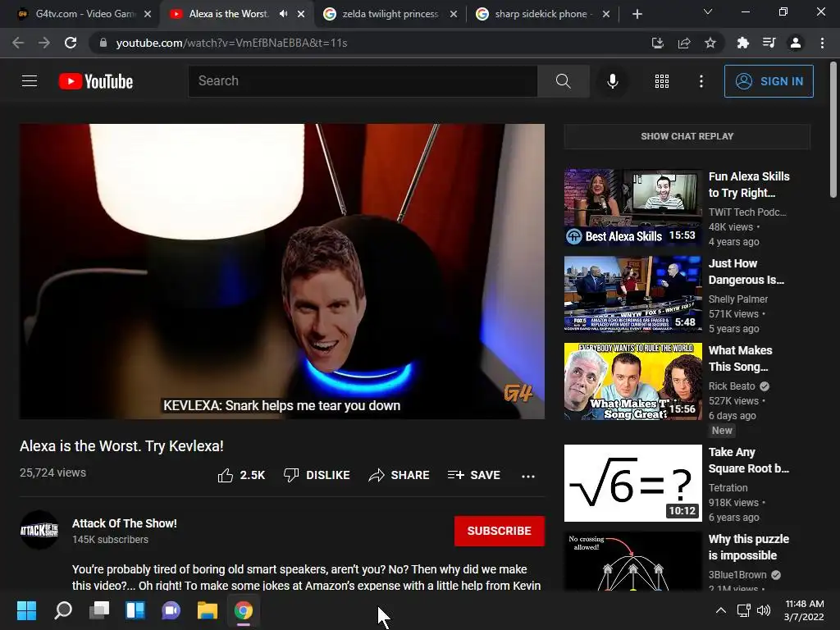Open Chrome's three-dot menu

pyautogui.click(x=822, y=43)
